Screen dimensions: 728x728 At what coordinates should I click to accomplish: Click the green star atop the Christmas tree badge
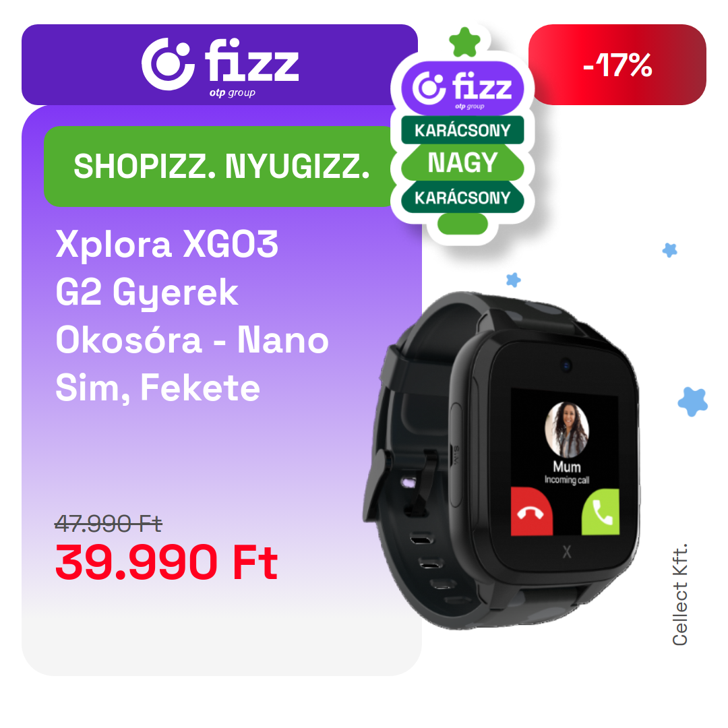click(x=464, y=42)
